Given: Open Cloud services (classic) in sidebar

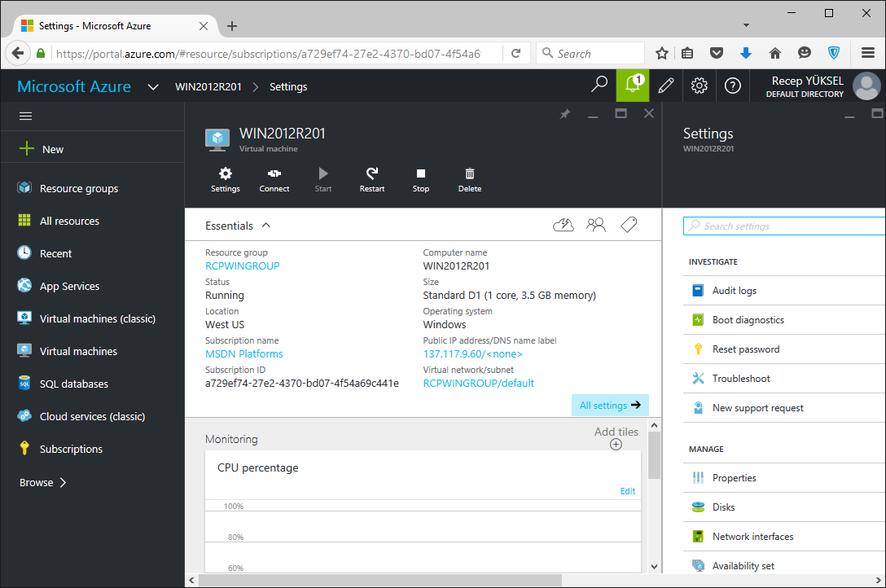Looking at the screenshot, I should pos(92,416).
